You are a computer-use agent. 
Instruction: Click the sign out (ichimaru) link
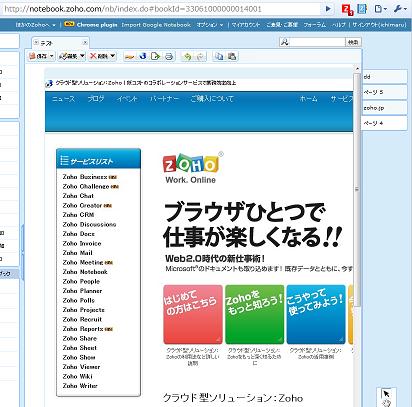[x=379, y=25]
